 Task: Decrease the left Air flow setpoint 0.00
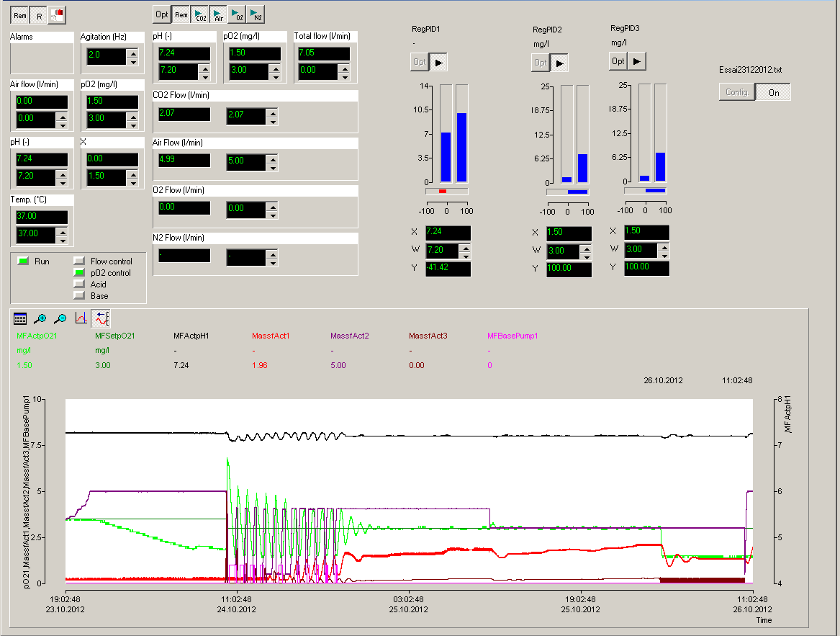coord(63,125)
